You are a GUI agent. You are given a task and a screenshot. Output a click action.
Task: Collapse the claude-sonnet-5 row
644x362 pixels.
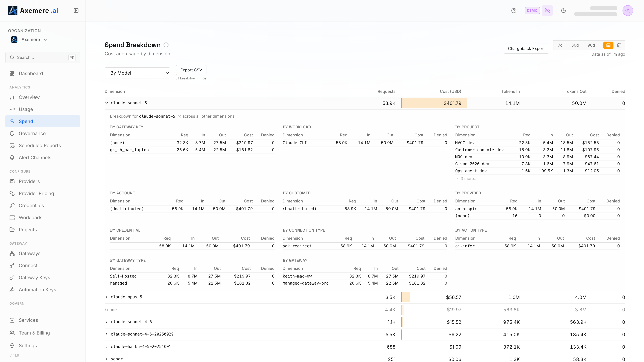[x=106, y=103]
